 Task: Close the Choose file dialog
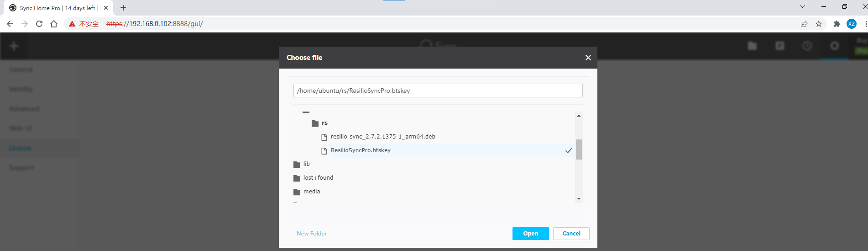click(588, 58)
